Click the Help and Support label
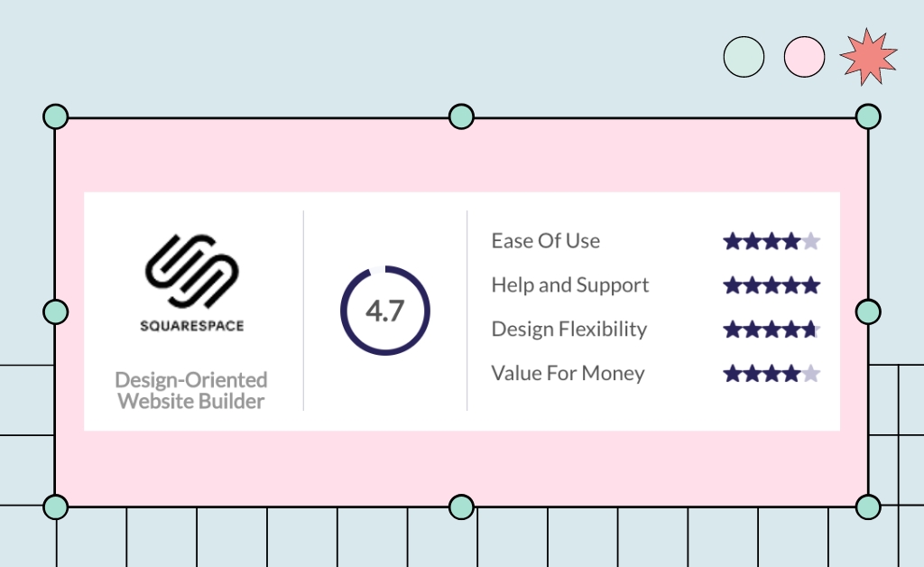Viewport: 924px width, 567px height. [569, 285]
